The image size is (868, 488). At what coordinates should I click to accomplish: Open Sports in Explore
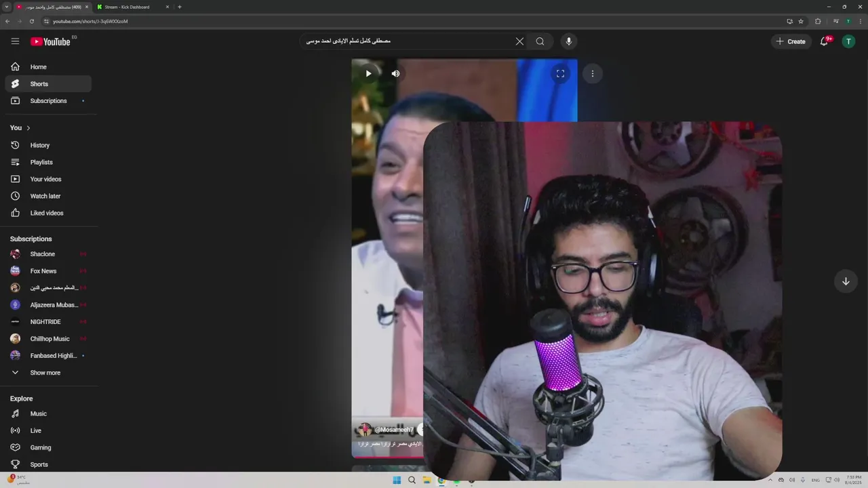(47, 464)
